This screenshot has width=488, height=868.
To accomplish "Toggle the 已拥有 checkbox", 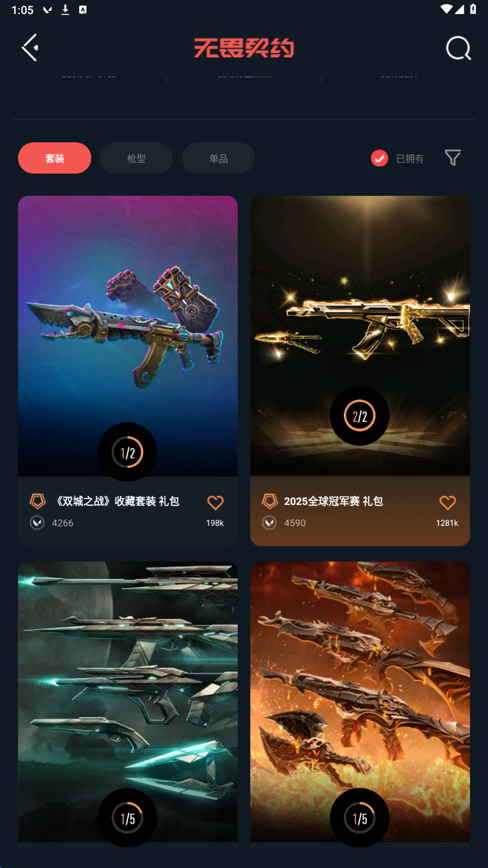I will [380, 158].
